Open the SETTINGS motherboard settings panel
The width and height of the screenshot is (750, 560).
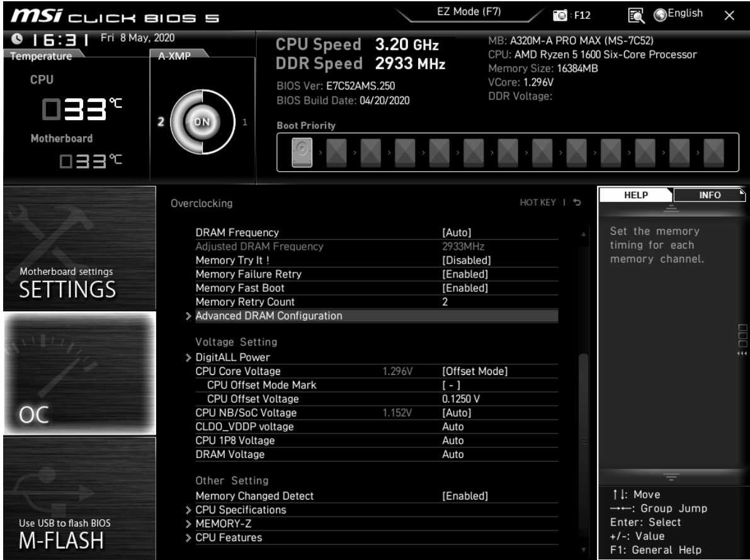79,248
